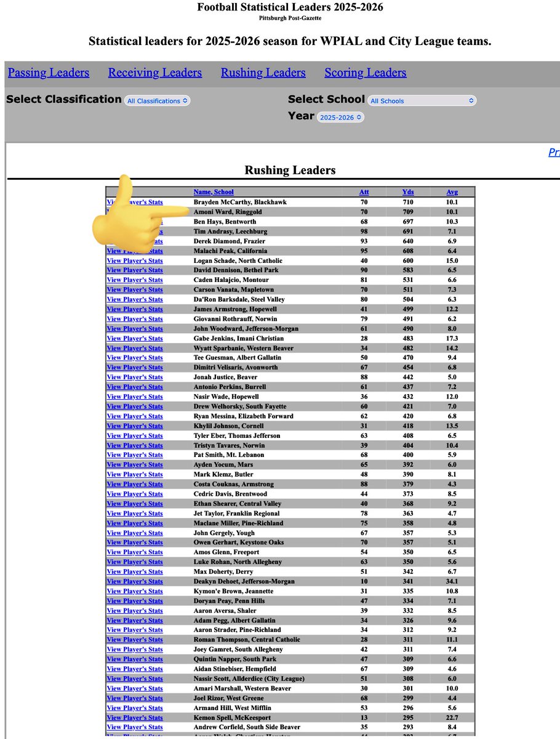The image size is (560, 739).
Task: View Player's Stats for Ayden Yocum
Action: [x=135, y=464]
